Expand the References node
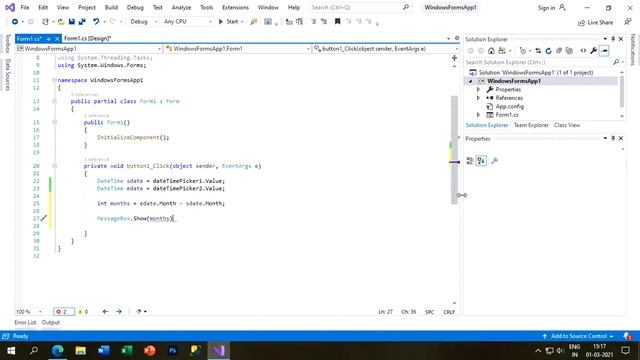 [x=478, y=98]
